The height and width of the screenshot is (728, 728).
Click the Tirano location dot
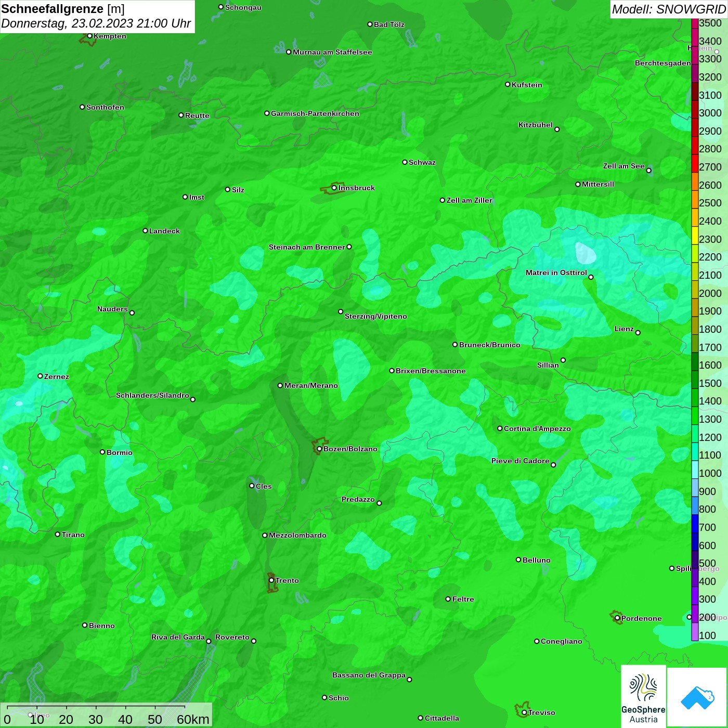[58, 534]
